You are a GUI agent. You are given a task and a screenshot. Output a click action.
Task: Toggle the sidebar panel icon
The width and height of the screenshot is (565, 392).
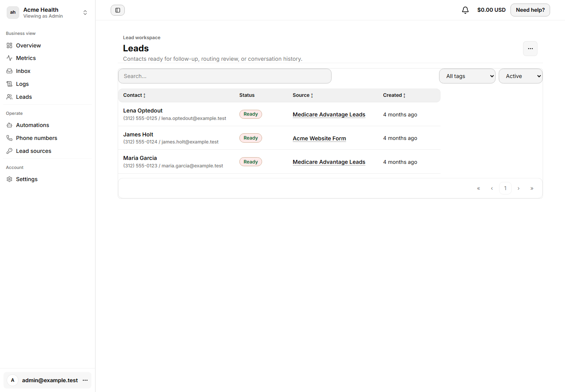(x=118, y=10)
